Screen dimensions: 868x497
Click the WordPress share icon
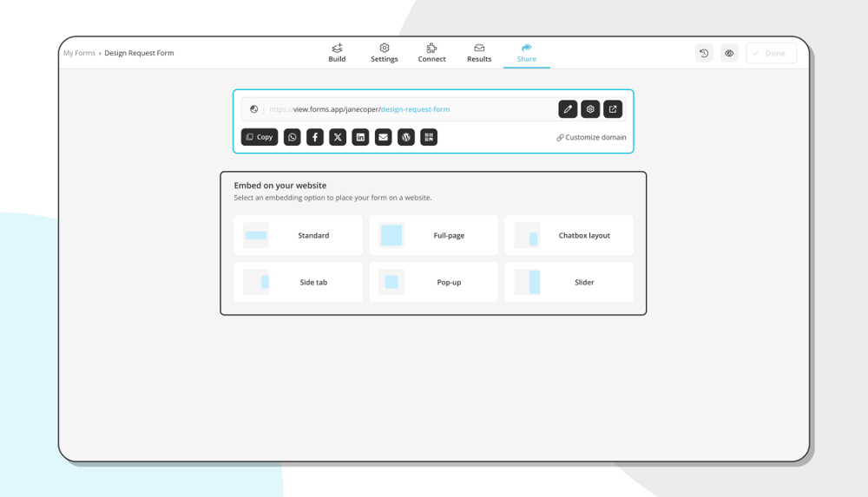pyautogui.click(x=405, y=137)
